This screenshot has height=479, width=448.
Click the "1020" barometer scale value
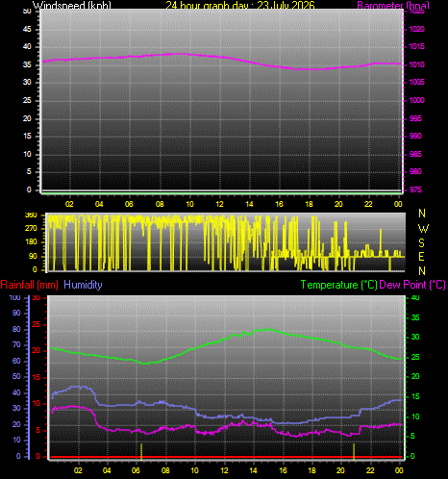point(416,29)
